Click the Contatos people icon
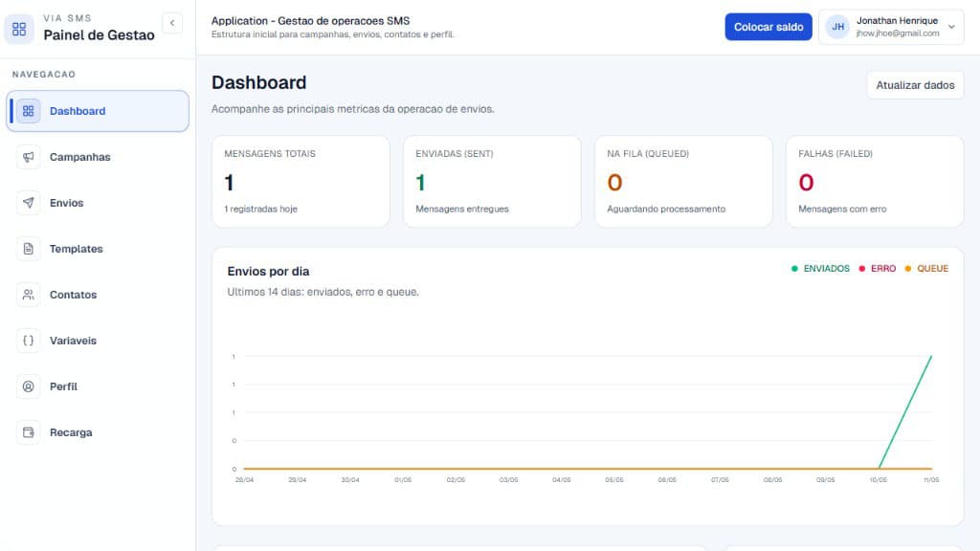 [x=28, y=295]
